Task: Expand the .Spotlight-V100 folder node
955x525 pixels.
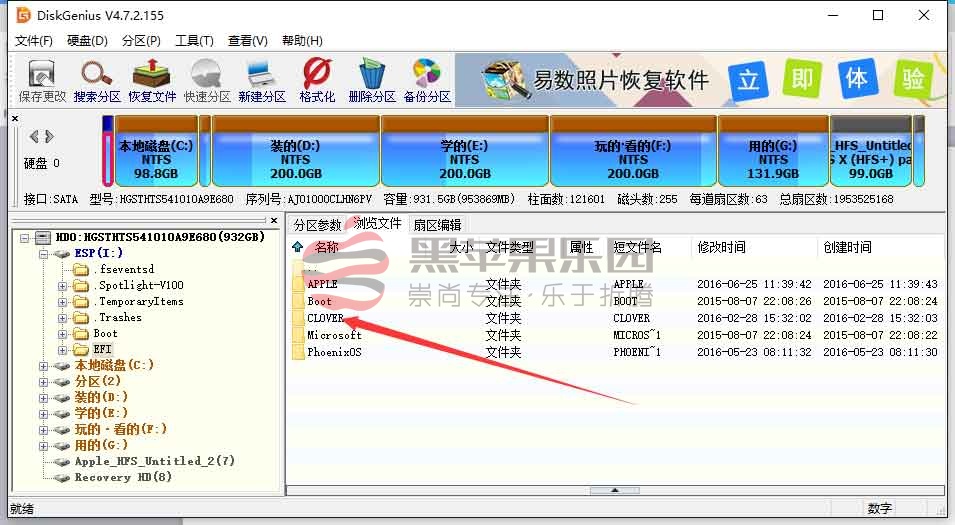Action: (x=62, y=286)
